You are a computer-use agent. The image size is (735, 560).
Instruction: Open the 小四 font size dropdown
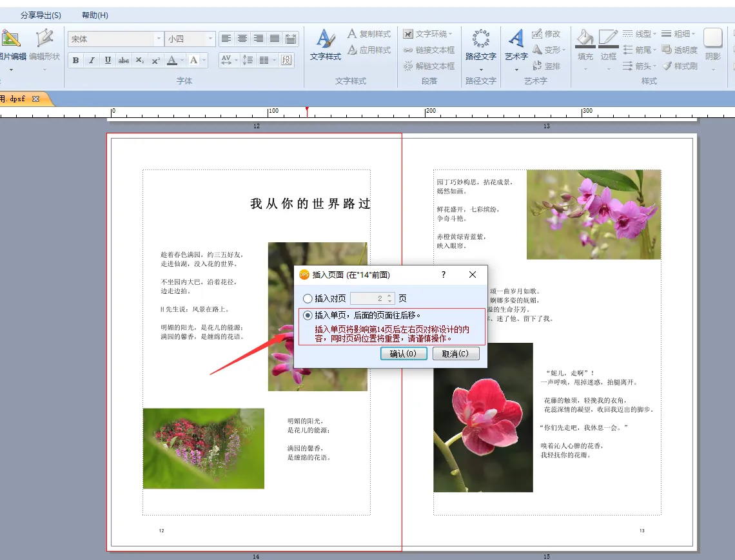(x=210, y=39)
